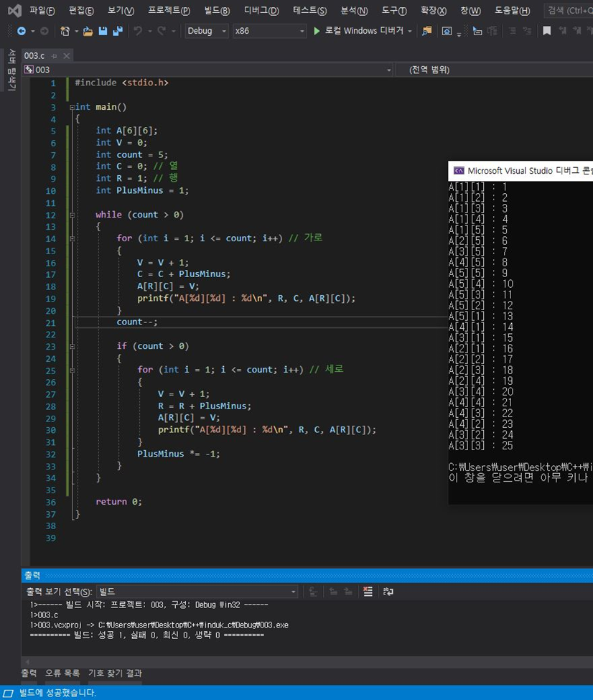Click the count--; code line 21
593x700 pixels.
pos(136,322)
